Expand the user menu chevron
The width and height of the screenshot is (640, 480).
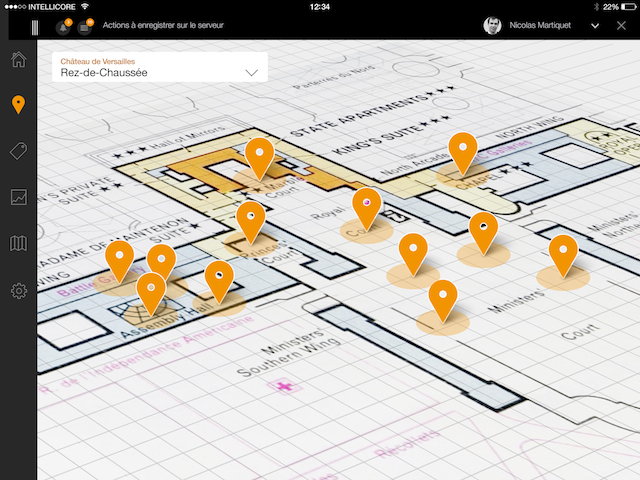coord(595,26)
